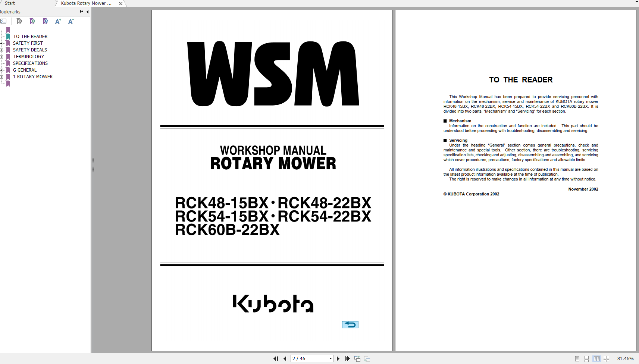Jump to the last page
Viewport: 639px width, 364px height.
pos(348,358)
